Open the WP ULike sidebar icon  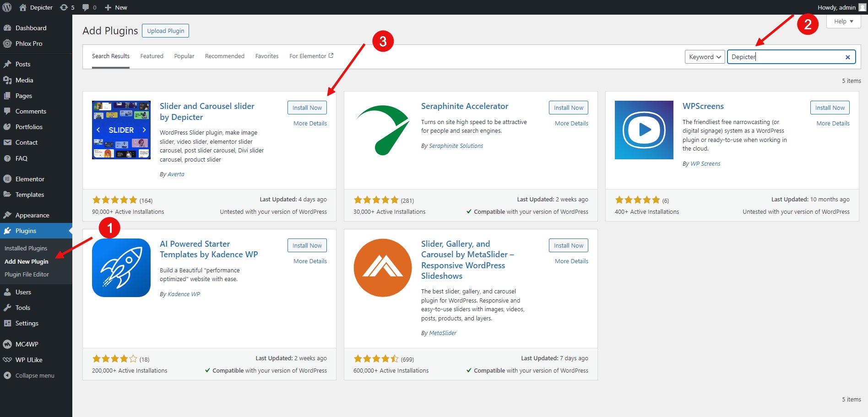(x=7, y=360)
